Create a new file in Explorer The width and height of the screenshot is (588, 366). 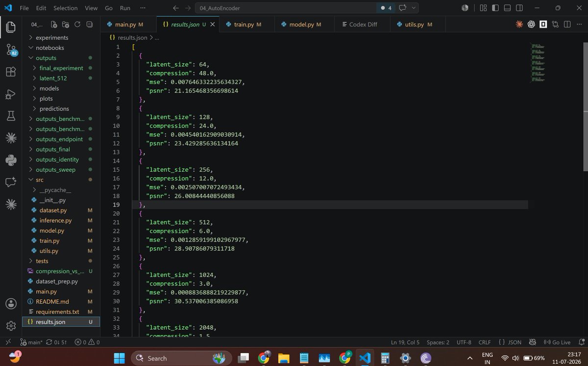click(53, 25)
